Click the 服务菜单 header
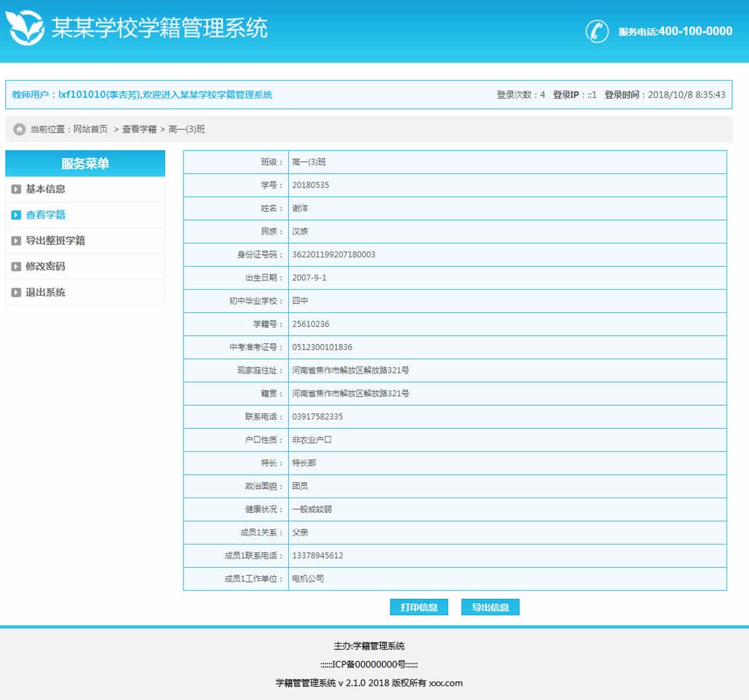Viewport: 749px width, 700px height. 86,164
